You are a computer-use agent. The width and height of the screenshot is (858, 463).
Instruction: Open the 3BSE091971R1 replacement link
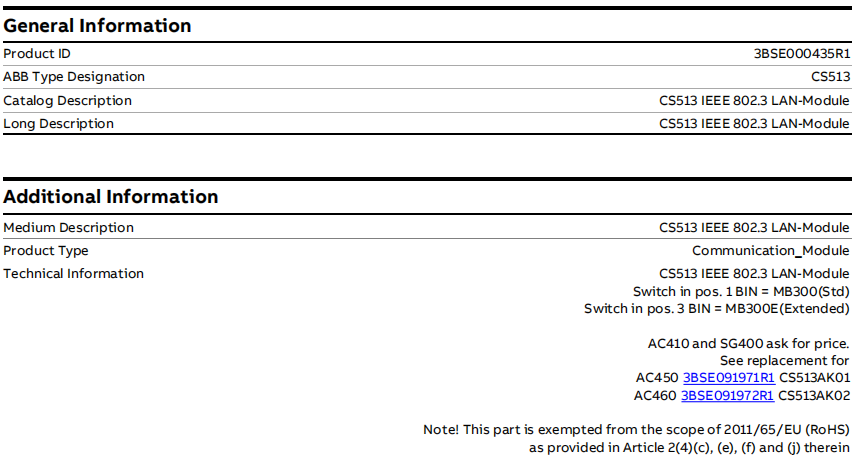pos(728,378)
